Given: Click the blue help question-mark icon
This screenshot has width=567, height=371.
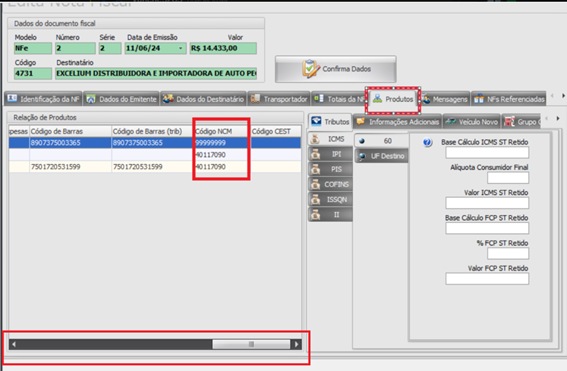Looking at the screenshot, I should (x=427, y=142).
